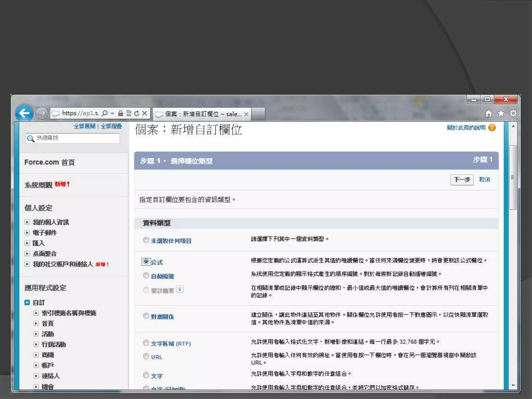Click the browser forward arrow button

click(41, 113)
